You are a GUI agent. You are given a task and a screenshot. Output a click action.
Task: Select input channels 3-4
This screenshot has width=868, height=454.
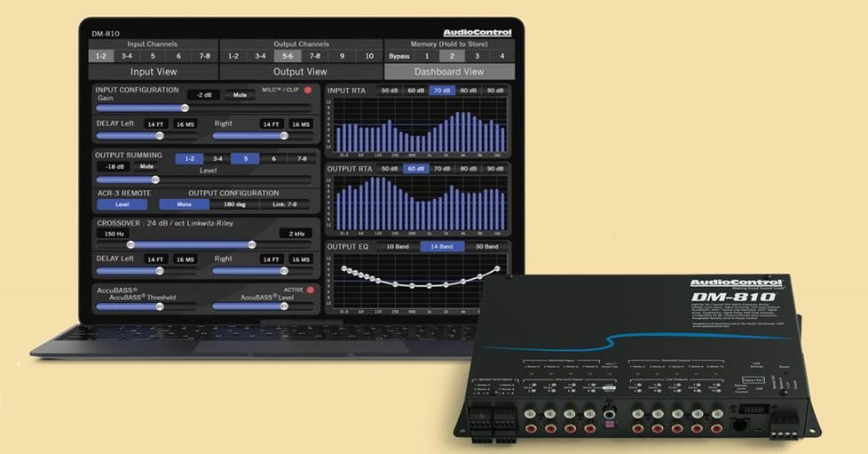[127, 56]
